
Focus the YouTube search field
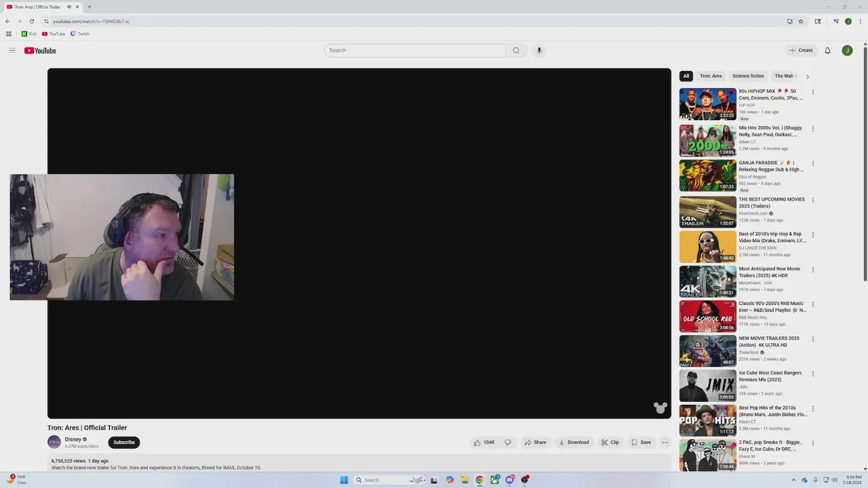point(414,50)
